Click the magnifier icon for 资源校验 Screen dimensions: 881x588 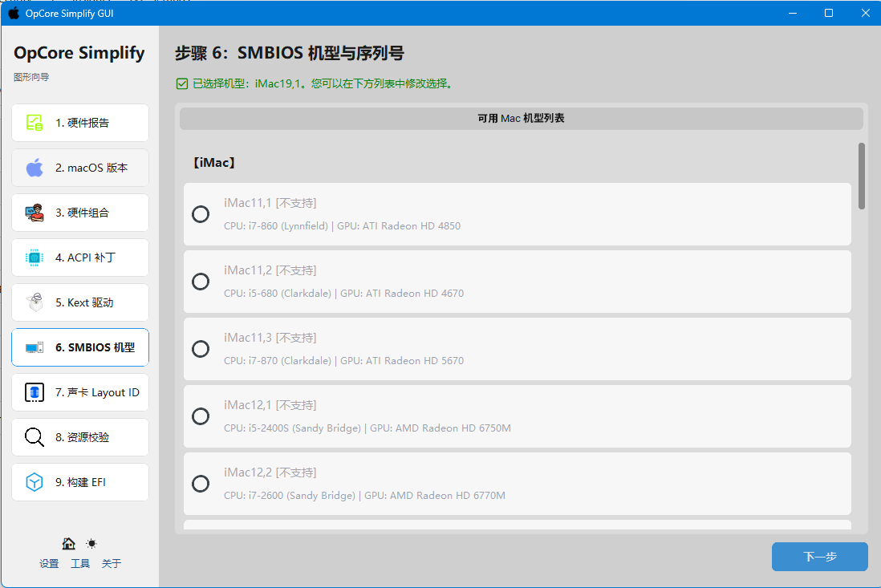click(x=35, y=437)
